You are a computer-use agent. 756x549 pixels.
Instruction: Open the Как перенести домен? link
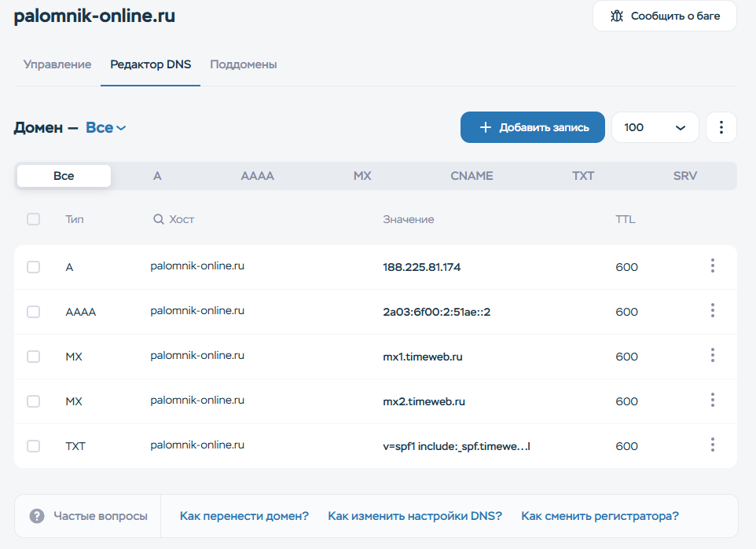coord(244,516)
